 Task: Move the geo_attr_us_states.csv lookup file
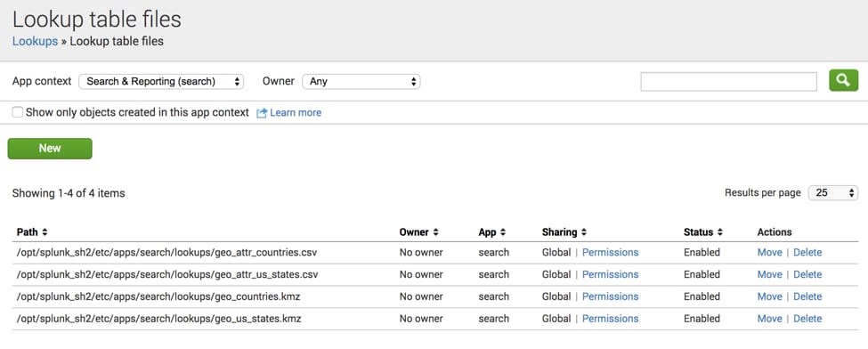tap(769, 275)
